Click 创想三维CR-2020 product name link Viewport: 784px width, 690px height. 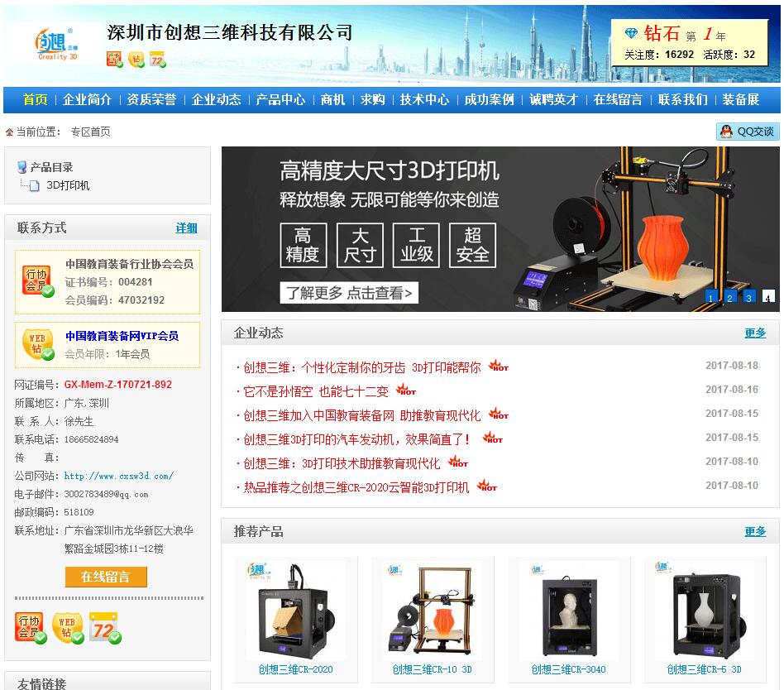point(295,669)
